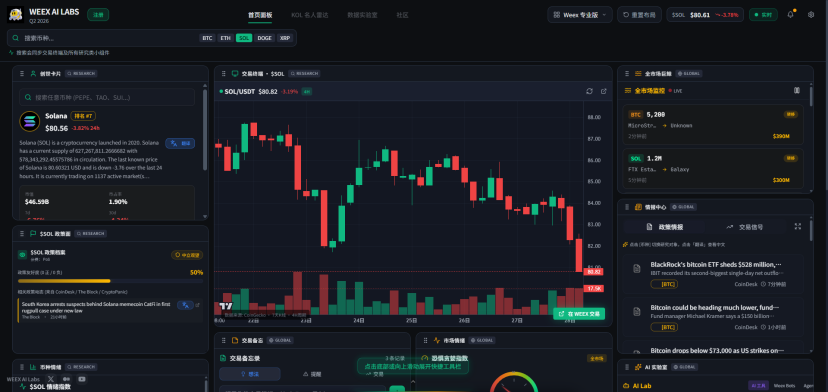Viewport: 828px width, 392px height.
Task: Switch to KOL 名人雷达 tab
Action: (x=309, y=15)
